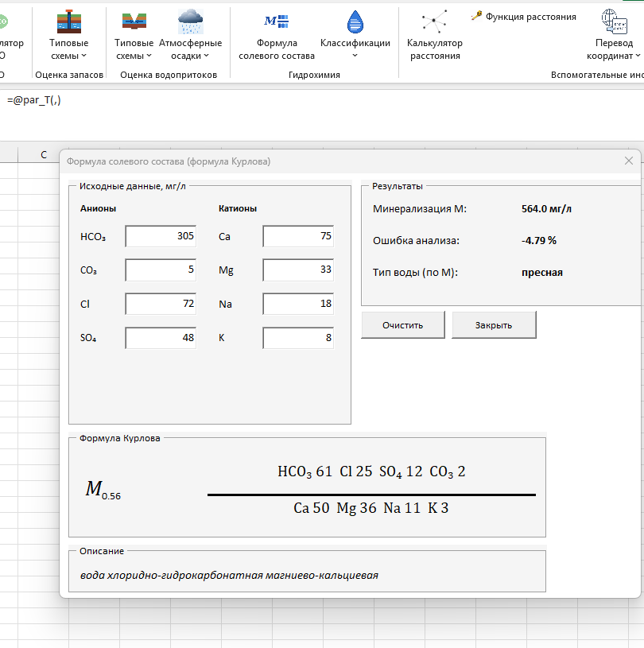Launch the Калькулятор расстояния network icon
Image resolution: width=644 pixels, height=648 pixels.
434,21
